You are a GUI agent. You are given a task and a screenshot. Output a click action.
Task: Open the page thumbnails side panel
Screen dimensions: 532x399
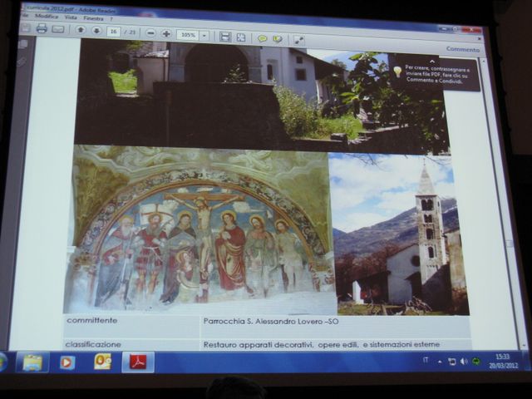point(23,44)
